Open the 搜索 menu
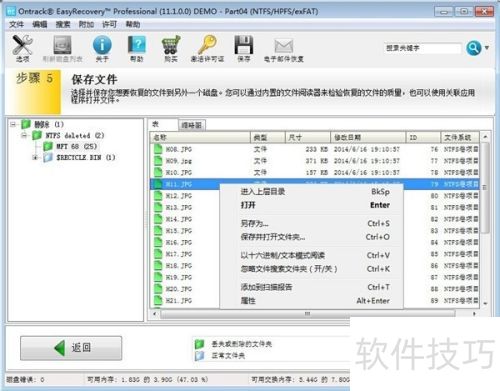This screenshot has width=500, height=391. click(63, 24)
